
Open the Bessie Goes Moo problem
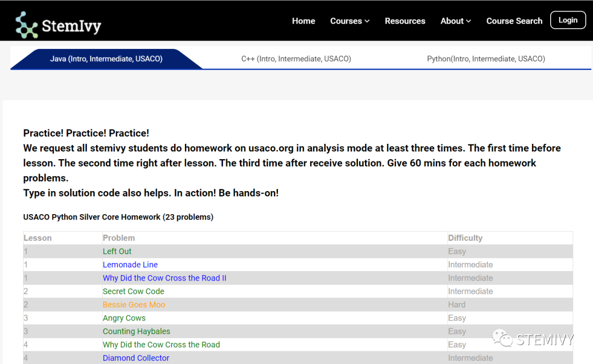point(133,305)
